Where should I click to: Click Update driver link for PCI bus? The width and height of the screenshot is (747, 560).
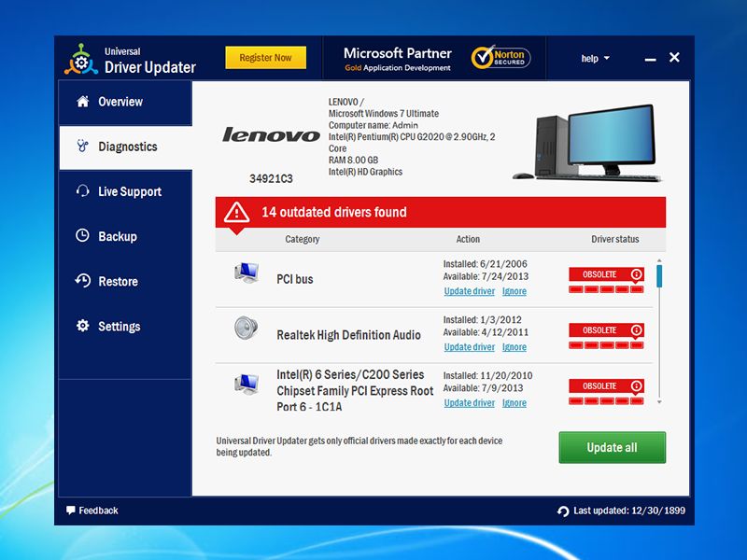pos(469,291)
